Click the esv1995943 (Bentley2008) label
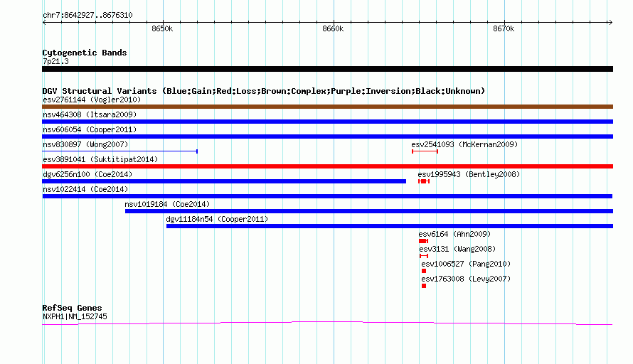633x364 pixels. click(469, 174)
